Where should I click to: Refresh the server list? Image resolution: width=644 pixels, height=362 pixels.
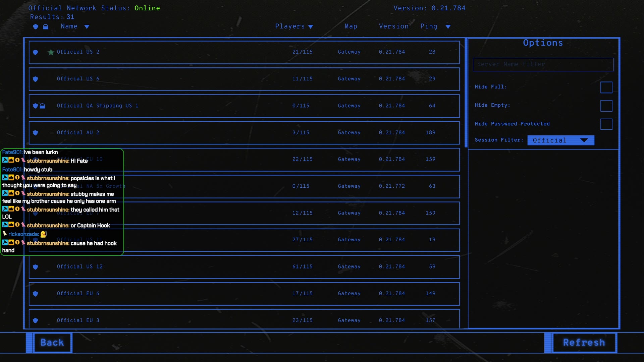[x=584, y=343]
